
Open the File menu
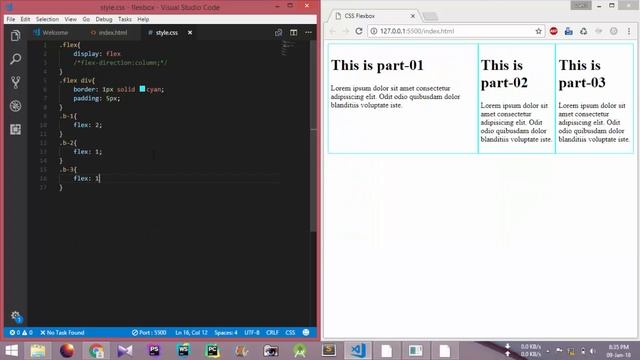pyautogui.click(x=11, y=19)
